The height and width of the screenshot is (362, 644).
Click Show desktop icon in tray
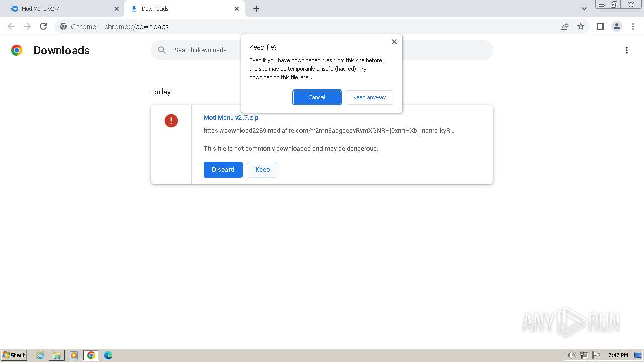[x=638, y=355]
